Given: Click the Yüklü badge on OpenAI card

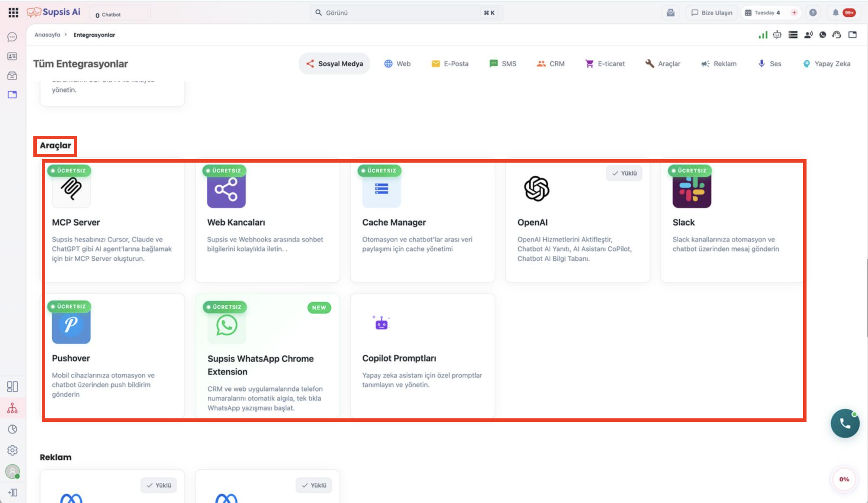Looking at the screenshot, I should (x=624, y=173).
